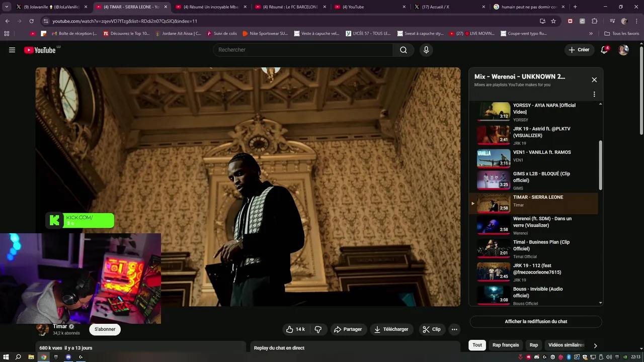
Task: Open File Explorer from taskbar
Action: pos(31,357)
